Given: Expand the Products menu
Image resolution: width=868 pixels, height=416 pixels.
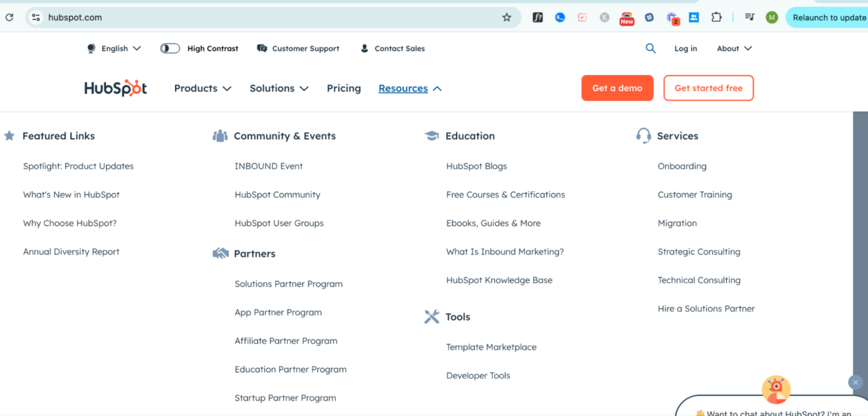Looking at the screenshot, I should [x=203, y=88].
